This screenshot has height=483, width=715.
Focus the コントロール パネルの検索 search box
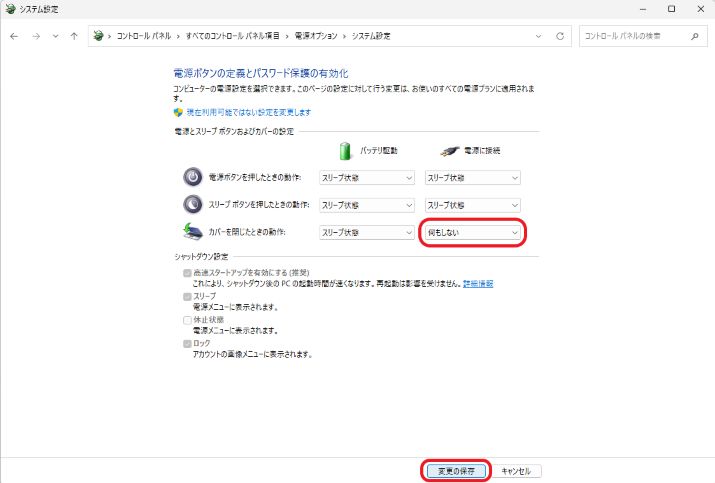(643, 36)
